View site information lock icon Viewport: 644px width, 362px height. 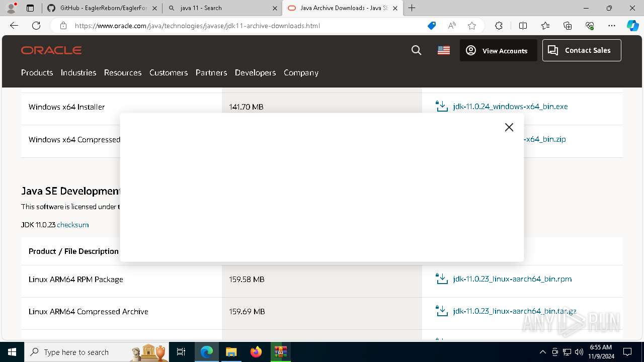63,26
